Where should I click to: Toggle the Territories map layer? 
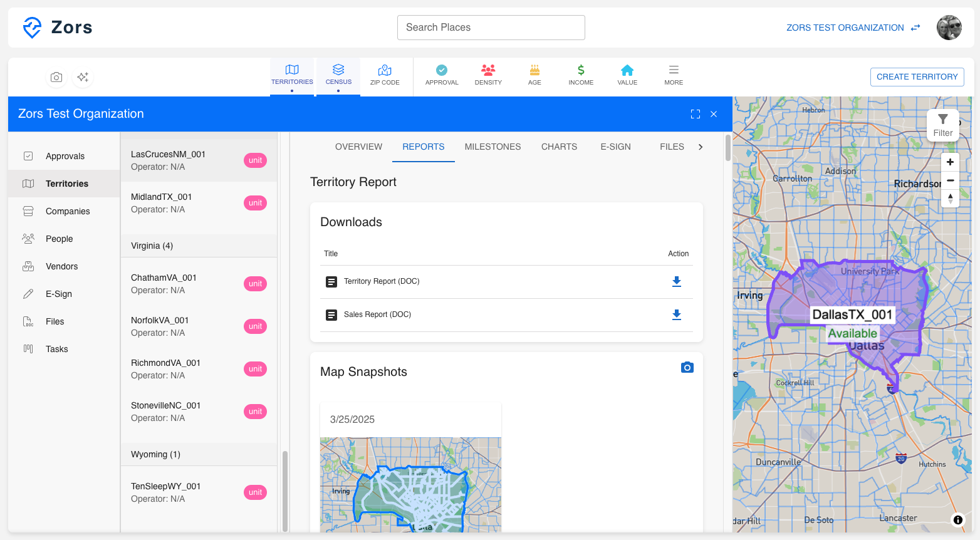click(292, 75)
